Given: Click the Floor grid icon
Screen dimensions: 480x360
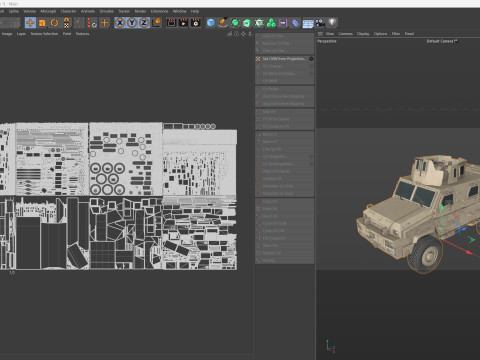Looking at the screenshot, I should (308, 23).
